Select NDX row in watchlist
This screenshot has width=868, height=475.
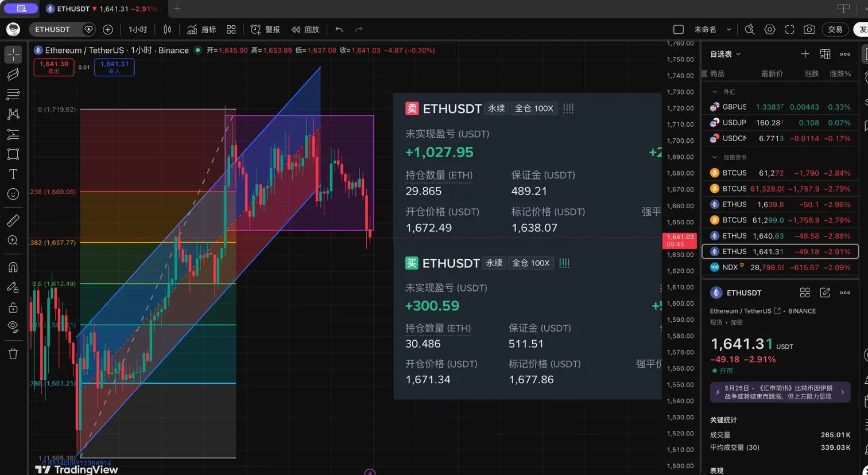click(x=780, y=267)
